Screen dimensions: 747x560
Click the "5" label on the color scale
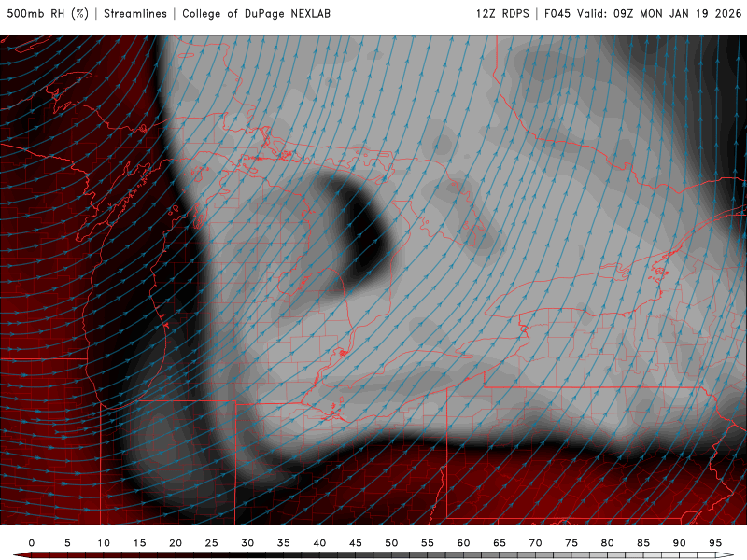(x=67, y=543)
